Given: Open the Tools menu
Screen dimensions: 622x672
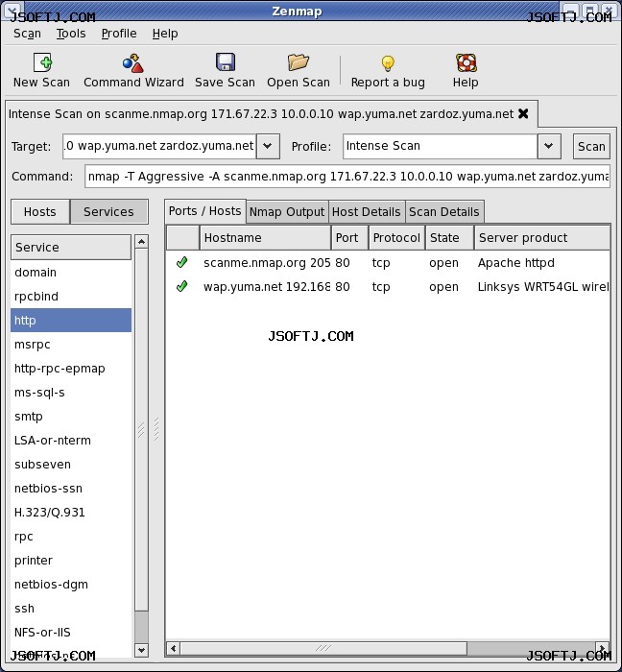Looking at the screenshot, I should click(71, 34).
